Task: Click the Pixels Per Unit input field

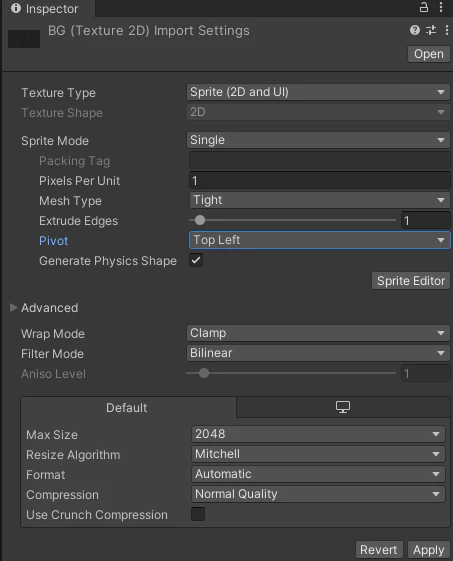Action: (x=320, y=180)
